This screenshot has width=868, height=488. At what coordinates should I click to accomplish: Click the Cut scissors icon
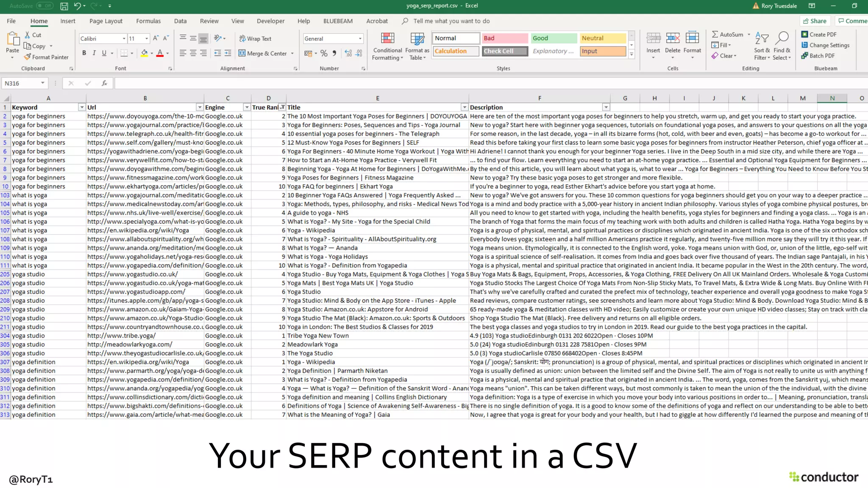[x=28, y=35]
